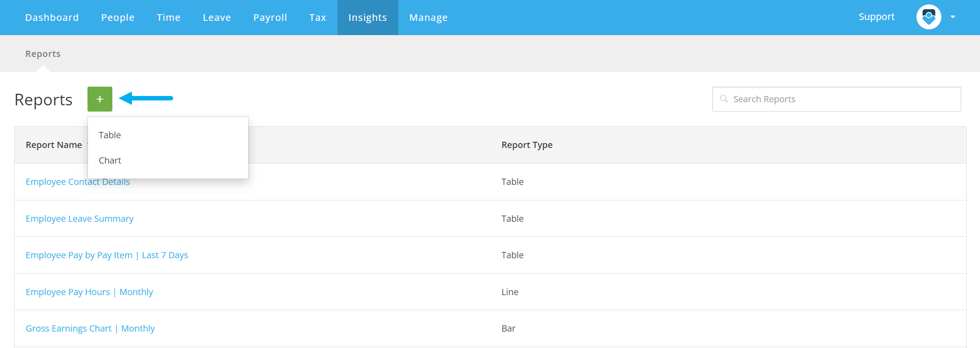The width and height of the screenshot is (980, 348).
Task: Open the Employee Contact Details report
Action: click(78, 182)
